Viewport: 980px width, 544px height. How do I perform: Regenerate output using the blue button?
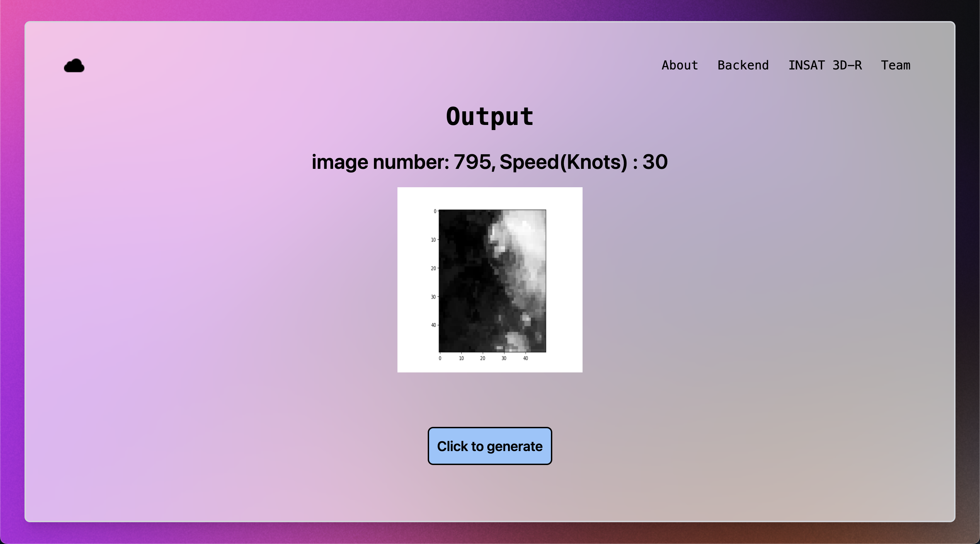click(x=490, y=446)
